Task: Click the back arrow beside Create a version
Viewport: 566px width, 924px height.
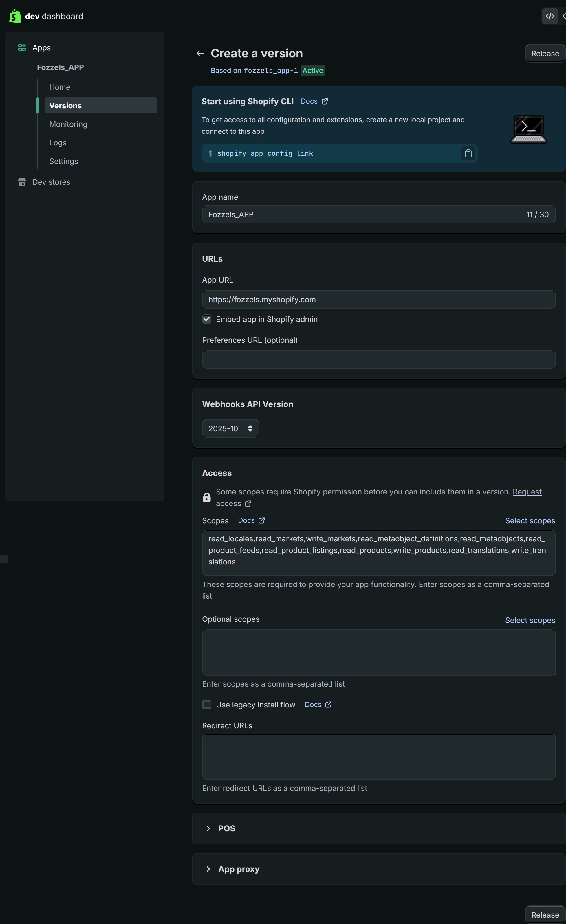Action: [200, 53]
